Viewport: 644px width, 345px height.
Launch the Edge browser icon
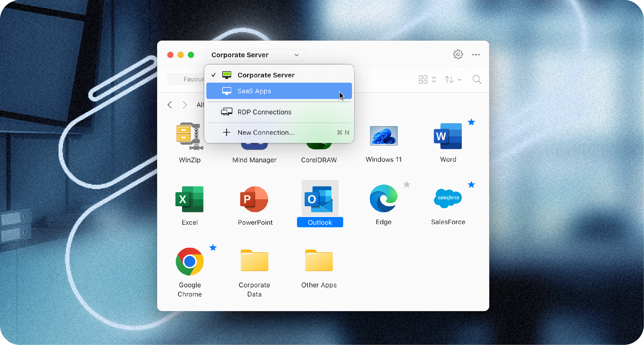tap(384, 199)
